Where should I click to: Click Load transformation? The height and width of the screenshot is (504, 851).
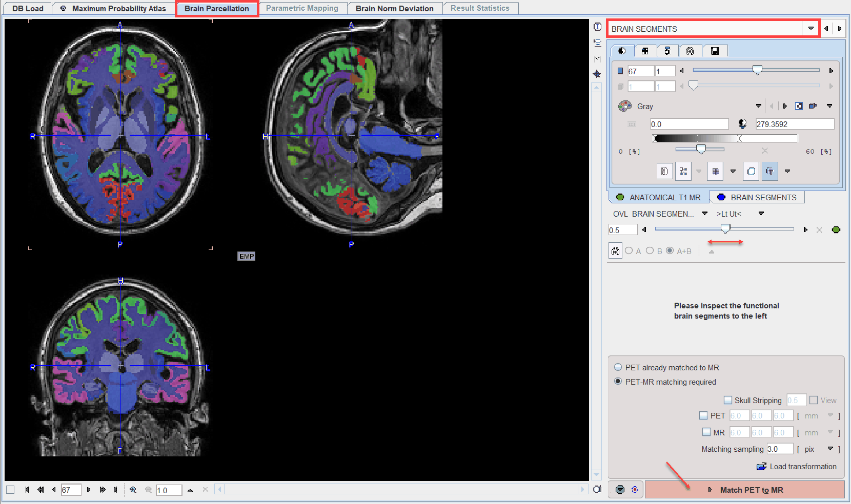point(797,466)
